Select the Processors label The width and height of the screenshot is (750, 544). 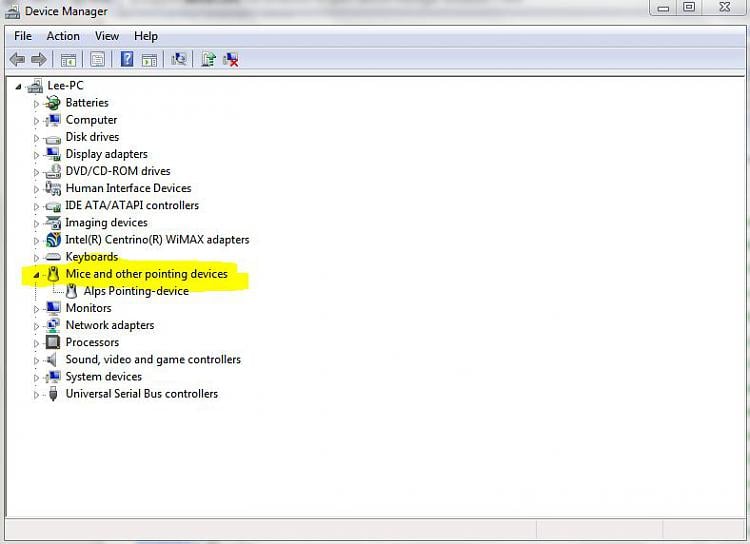coord(92,343)
